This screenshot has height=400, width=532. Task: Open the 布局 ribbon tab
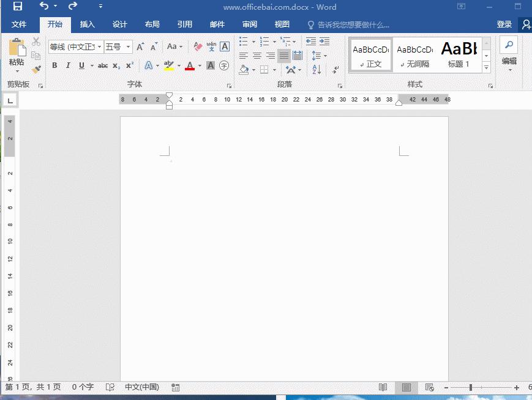pyautogui.click(x=152, y=24)
